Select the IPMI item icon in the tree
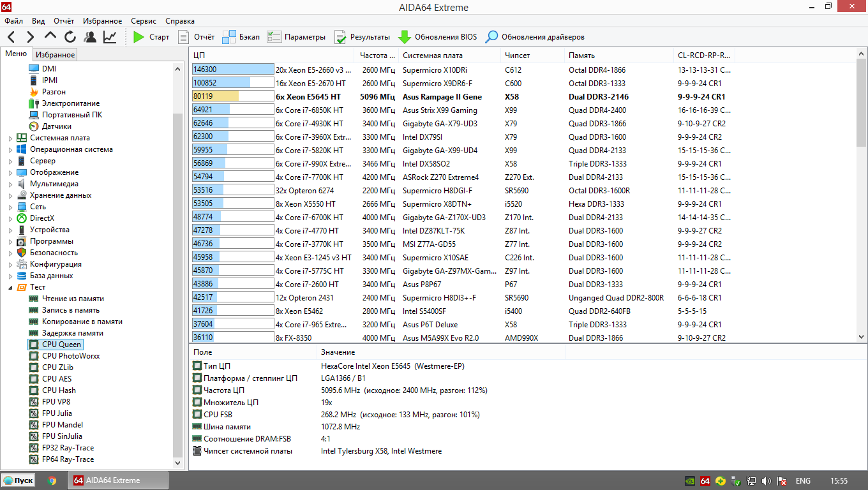Image resolution: width=868 pixels, height=490 pixels. point(34,80)
